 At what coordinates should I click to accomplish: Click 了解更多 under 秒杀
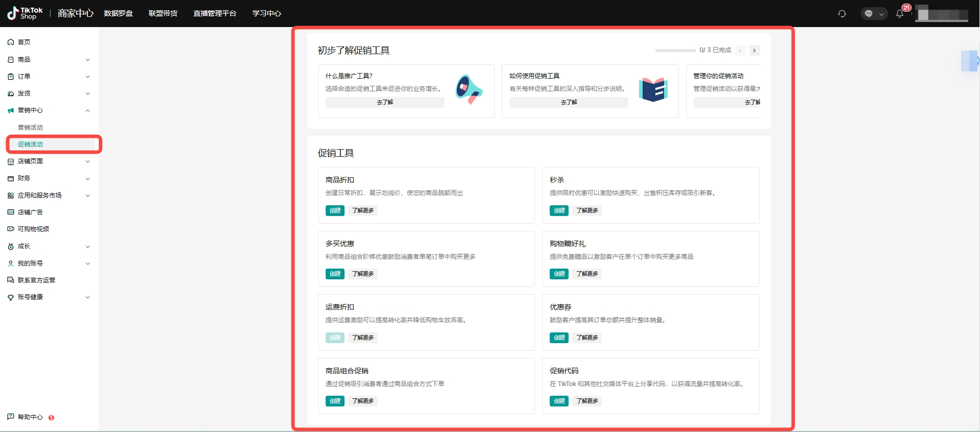pyautogui.click(x=587, y=210)
